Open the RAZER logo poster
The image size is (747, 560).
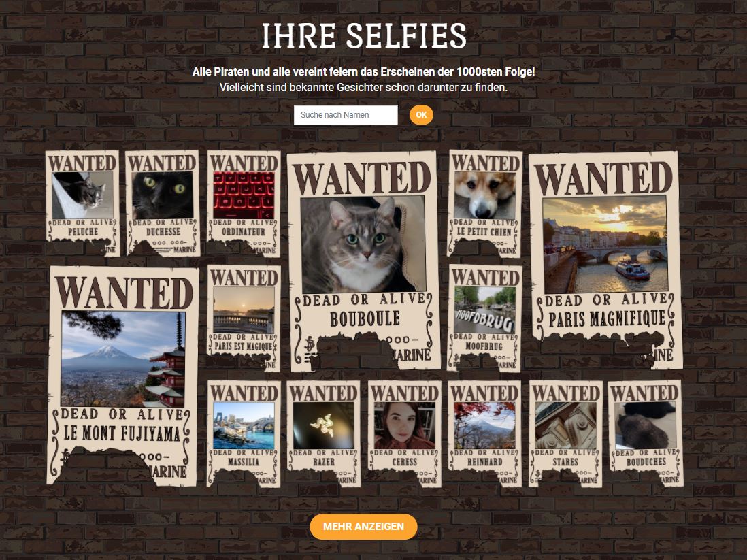coord(324,433)
